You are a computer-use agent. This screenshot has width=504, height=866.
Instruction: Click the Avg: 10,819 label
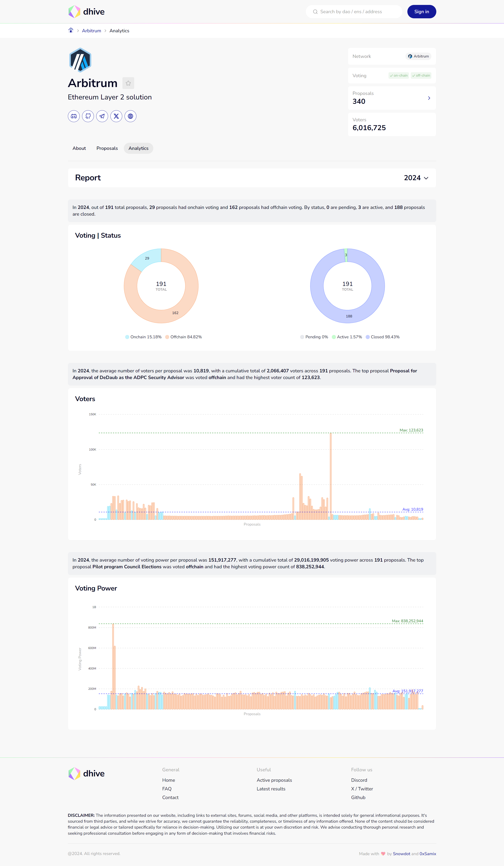point(413,509)
